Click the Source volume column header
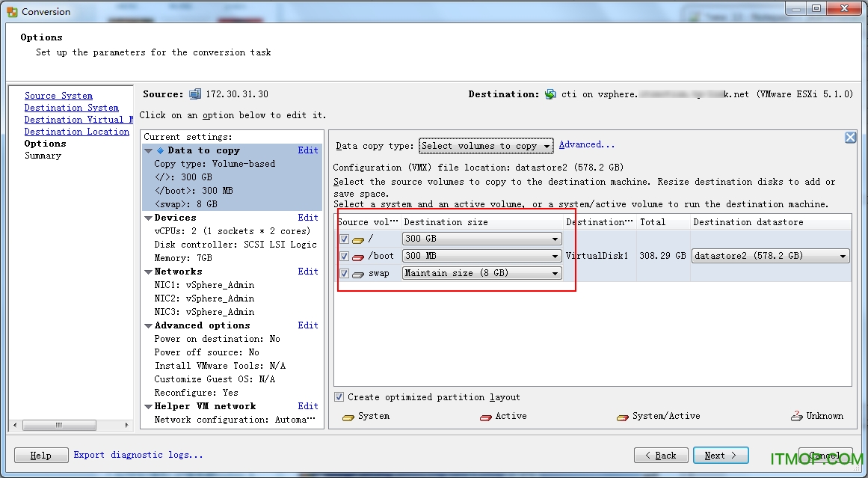 tap(368, 222)
